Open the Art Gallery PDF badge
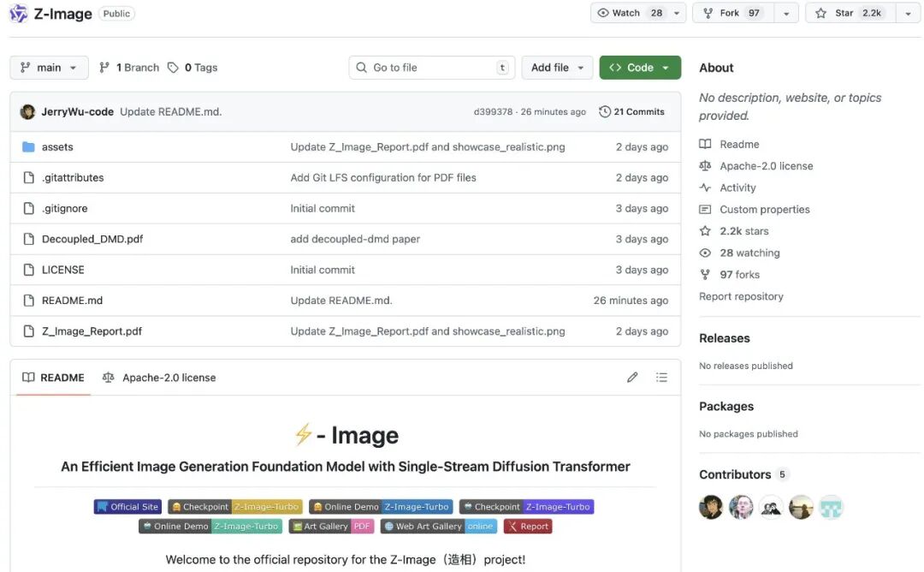This screenshot has height=572, width=924. (331, 527)
